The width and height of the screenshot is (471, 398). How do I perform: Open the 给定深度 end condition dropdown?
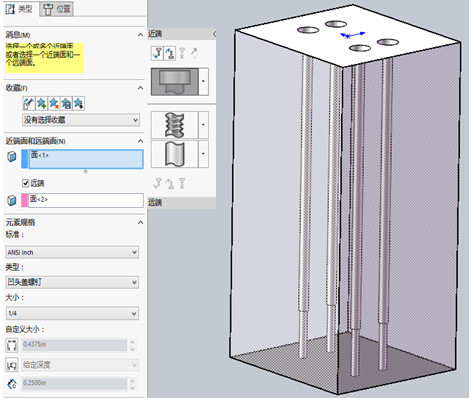pyautogui.click(x=80, y=365)
